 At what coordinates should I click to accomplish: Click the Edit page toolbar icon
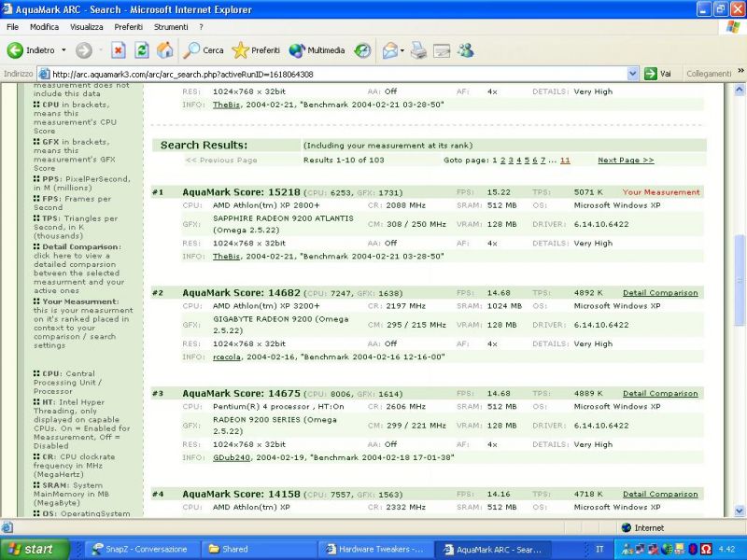click(442, 50)
